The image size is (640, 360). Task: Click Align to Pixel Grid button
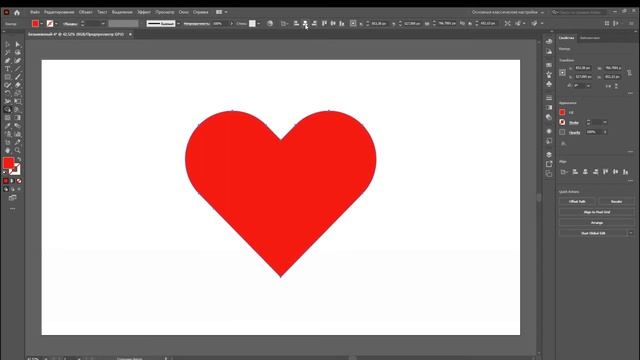click(x=596, y=212)
